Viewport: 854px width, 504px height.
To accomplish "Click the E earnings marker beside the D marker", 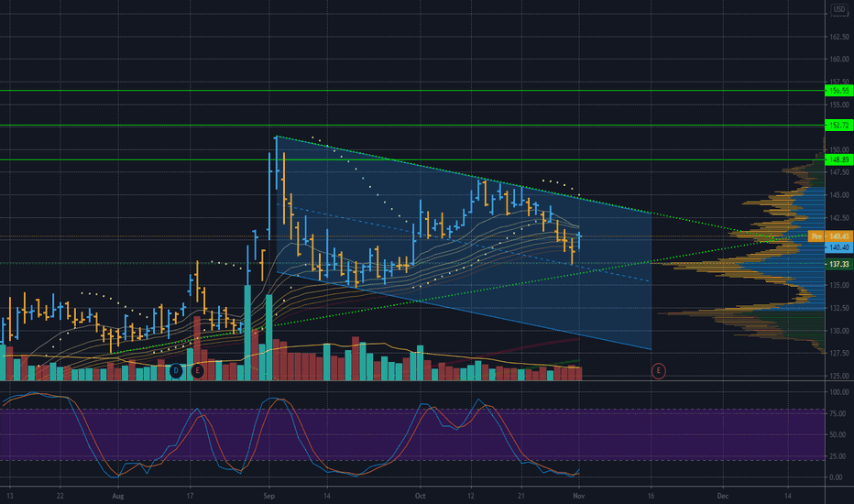I will tap(198, 371).
